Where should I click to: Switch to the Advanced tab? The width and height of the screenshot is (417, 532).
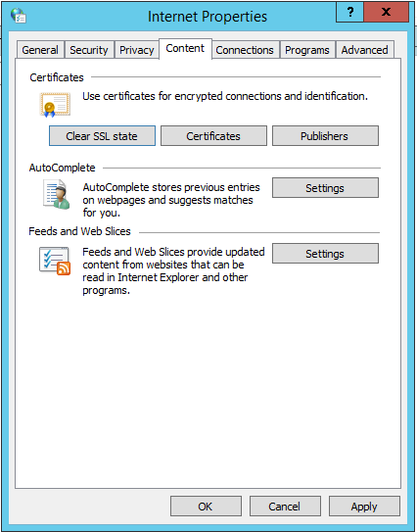(365, 50)
